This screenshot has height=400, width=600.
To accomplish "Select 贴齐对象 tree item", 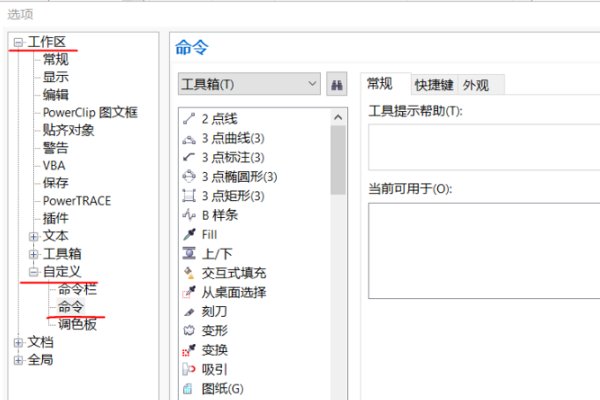I will [x=68, y=130].
